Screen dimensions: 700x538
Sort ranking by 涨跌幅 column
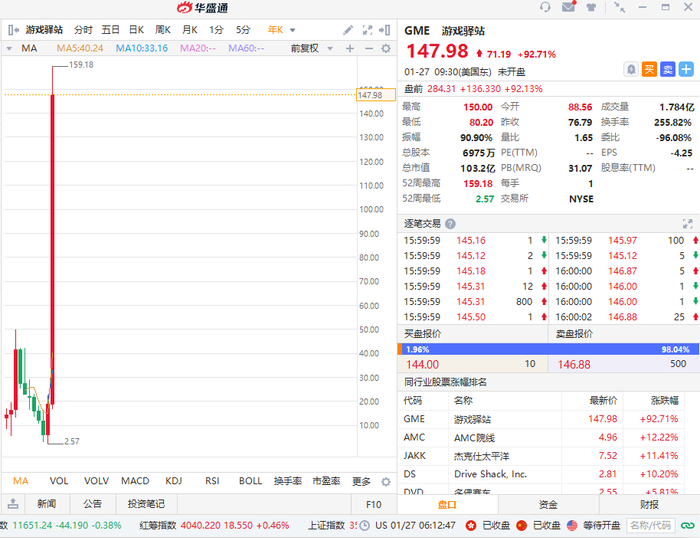click(x=665, y=400)
